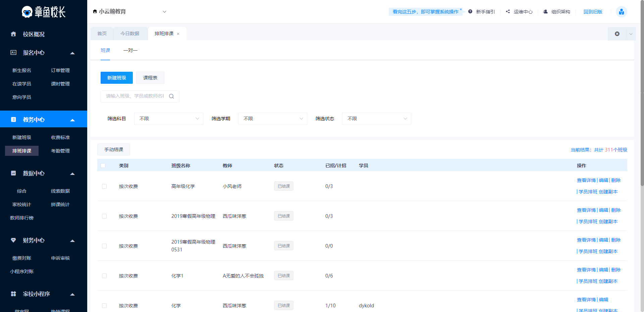Click the 课程表 button
The image size is (644, 312).
pos(150,78)
